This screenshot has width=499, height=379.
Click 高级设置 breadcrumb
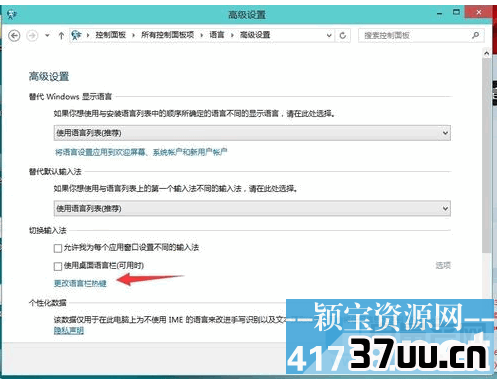(255, 35)
